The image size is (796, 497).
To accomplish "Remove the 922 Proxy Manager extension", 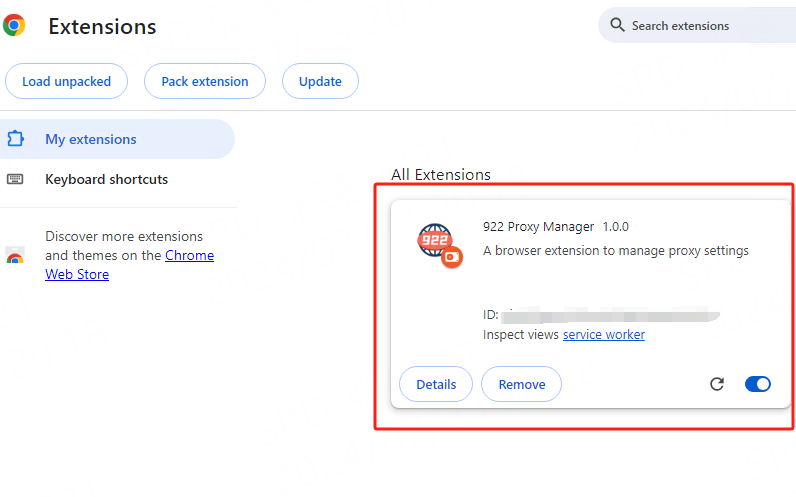I will point(521,384).
